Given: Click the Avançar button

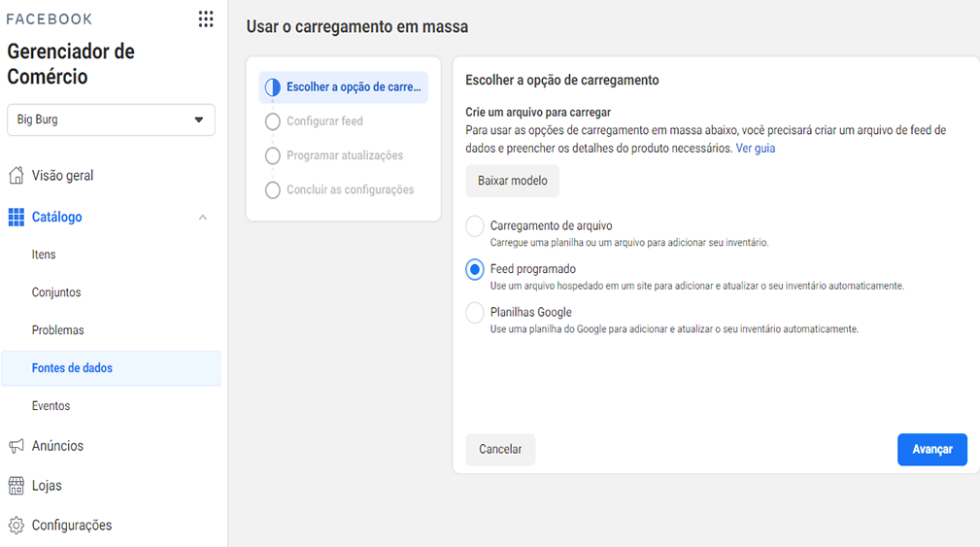Looking at the screenshot, I should [931, 450].
